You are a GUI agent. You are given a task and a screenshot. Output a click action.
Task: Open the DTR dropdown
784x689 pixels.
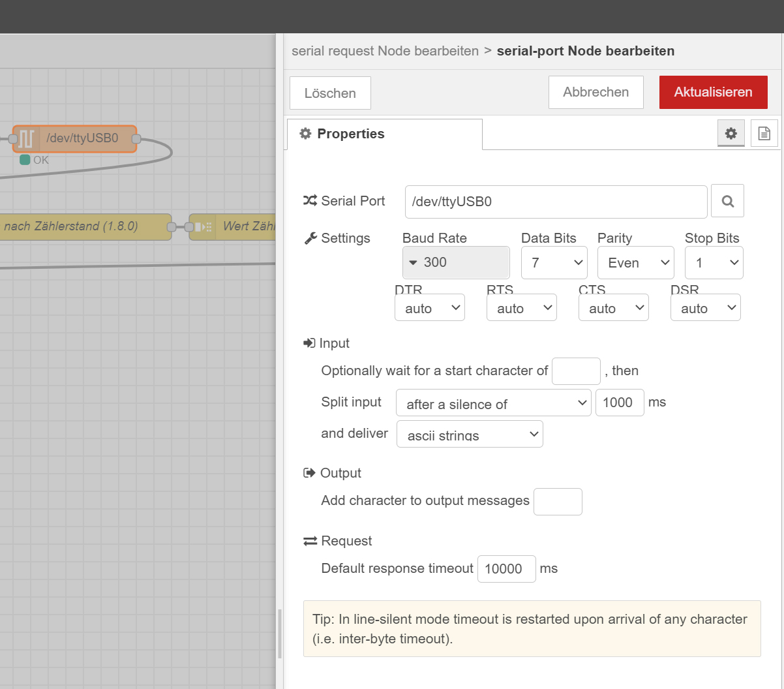[x=429, y=308]
